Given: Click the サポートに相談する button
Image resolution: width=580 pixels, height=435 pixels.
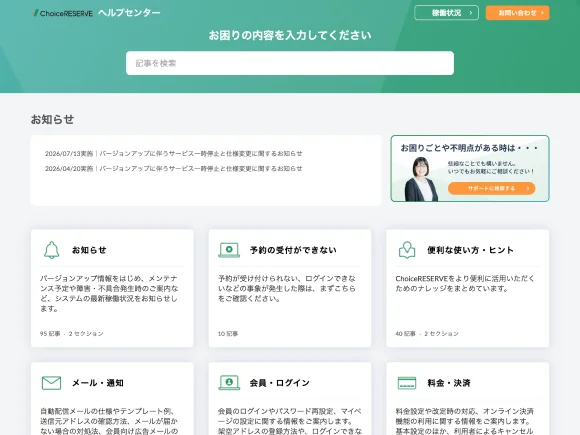Looking at the screenshot, I should 491,188.
